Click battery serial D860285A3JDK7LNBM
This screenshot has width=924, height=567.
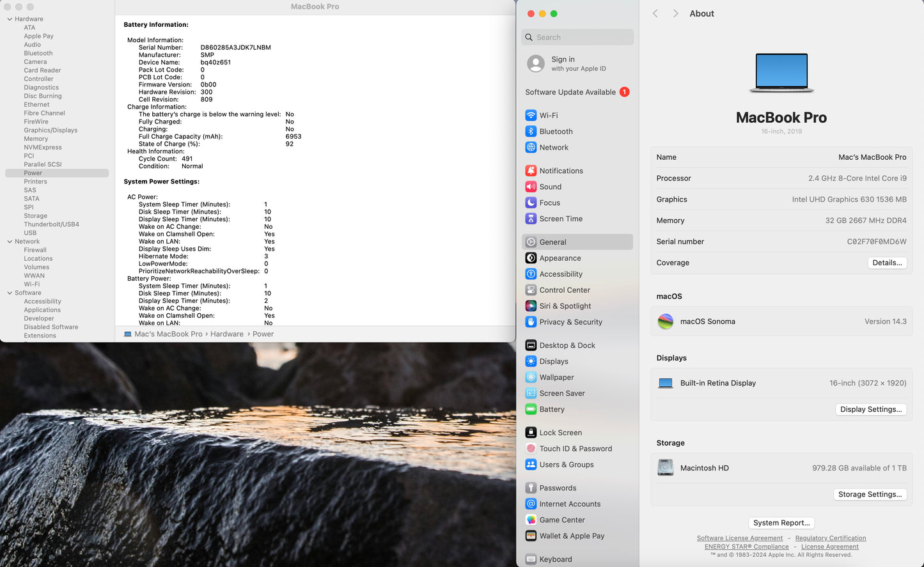click(235, 47)
